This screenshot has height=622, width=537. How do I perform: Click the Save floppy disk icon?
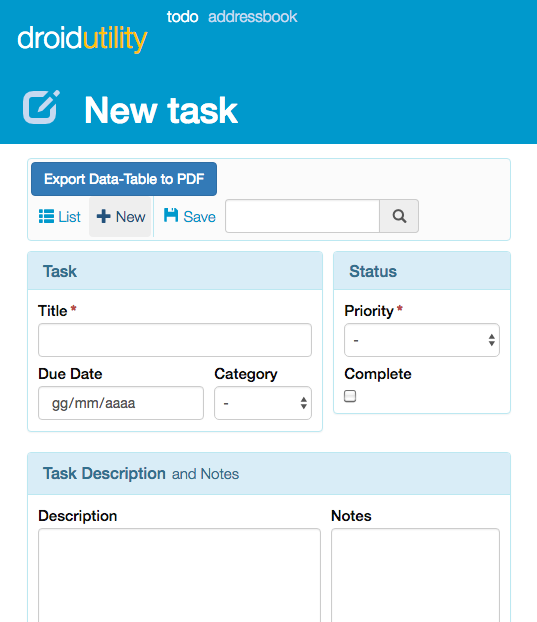tap(171, 215)
